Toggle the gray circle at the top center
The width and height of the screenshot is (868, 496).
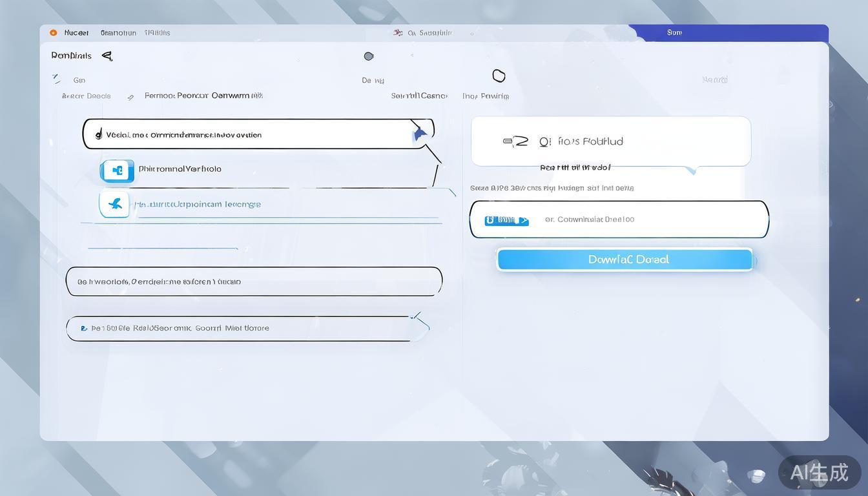(369, 56)
